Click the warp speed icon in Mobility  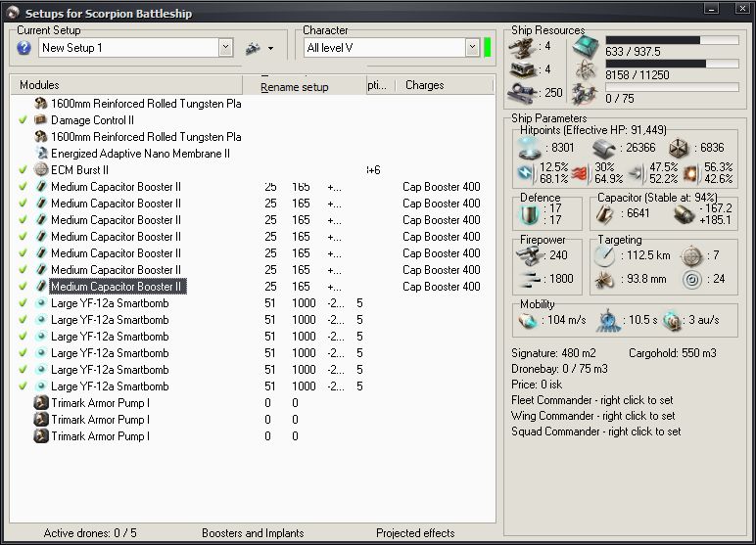[x=672, y=321]
